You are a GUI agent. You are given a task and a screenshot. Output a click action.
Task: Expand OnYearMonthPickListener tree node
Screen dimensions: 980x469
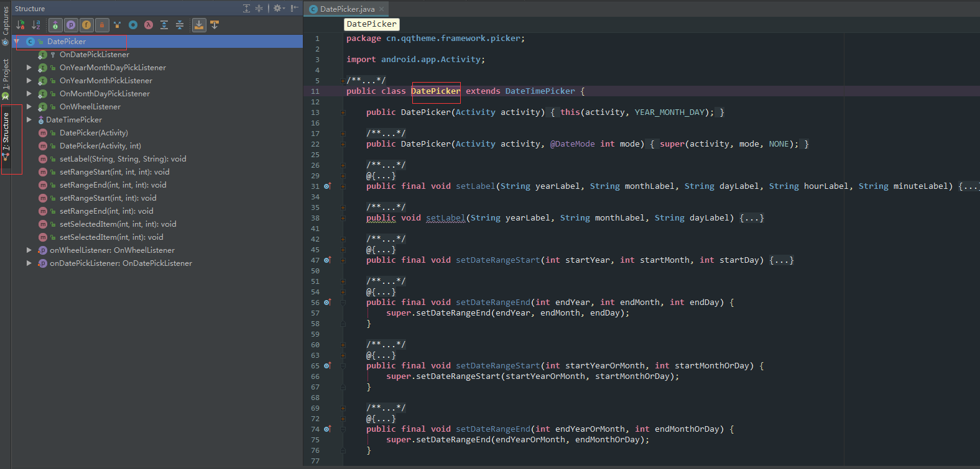pyautogui.click(x=29, y=81)
